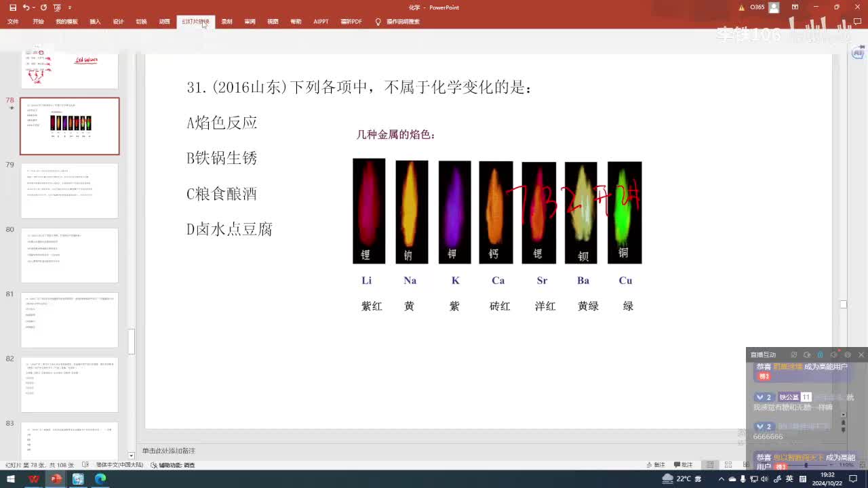868x488 pixels.
Task: Select slide 80 thumbnail
Action: 69,255
